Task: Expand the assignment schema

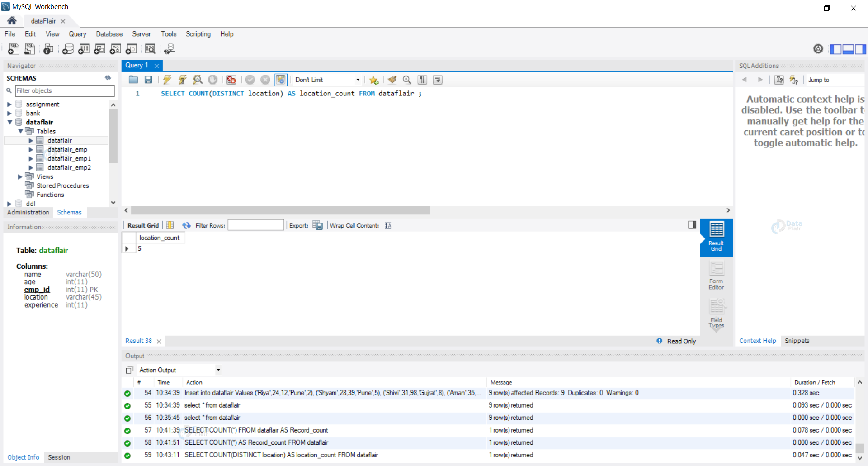Action: (x=9, y=104)
